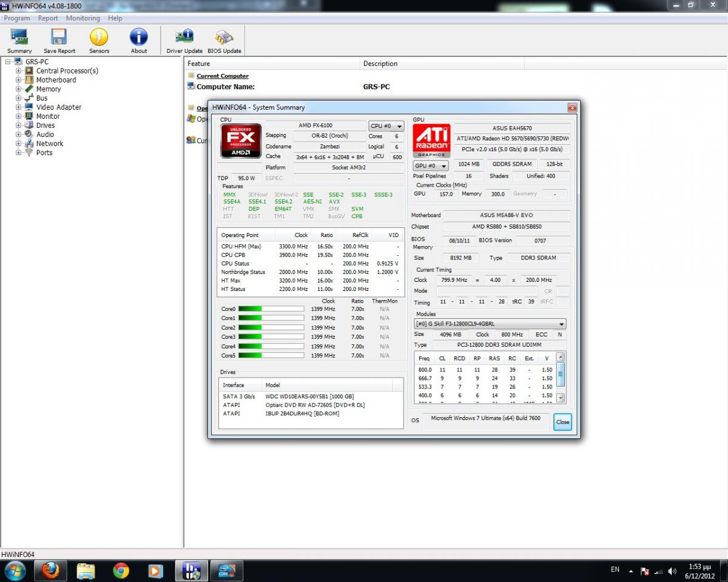
Task: Select the Monitor label in the tree
Action: (48, 116)
